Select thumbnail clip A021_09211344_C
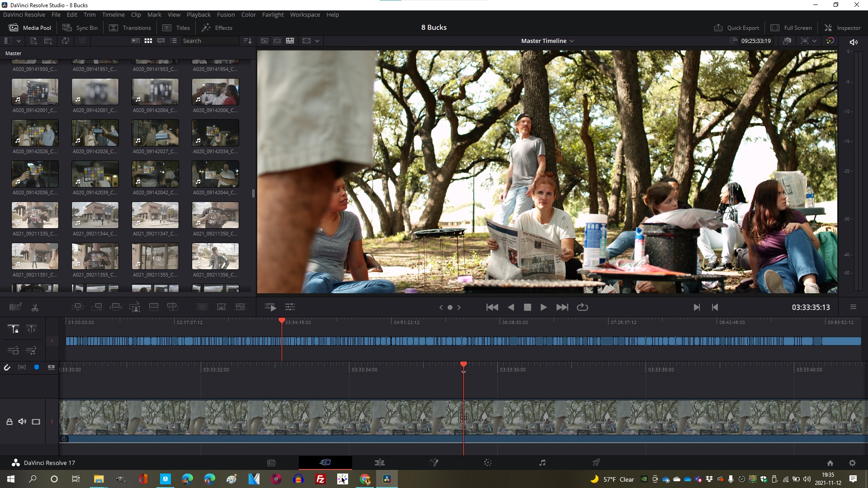 coord(95,215)
